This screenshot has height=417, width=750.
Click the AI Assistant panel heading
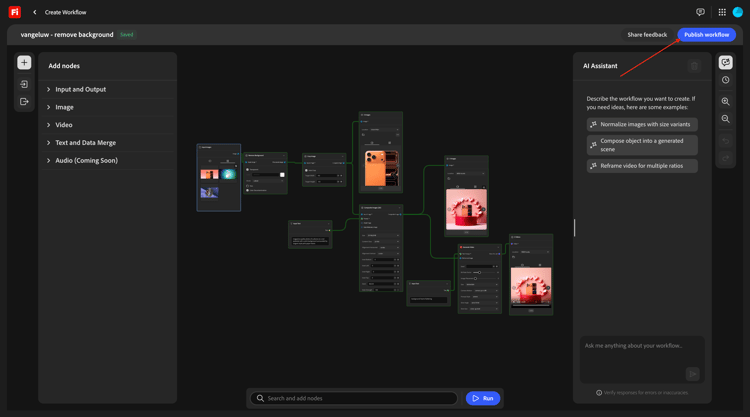[600, 66]
